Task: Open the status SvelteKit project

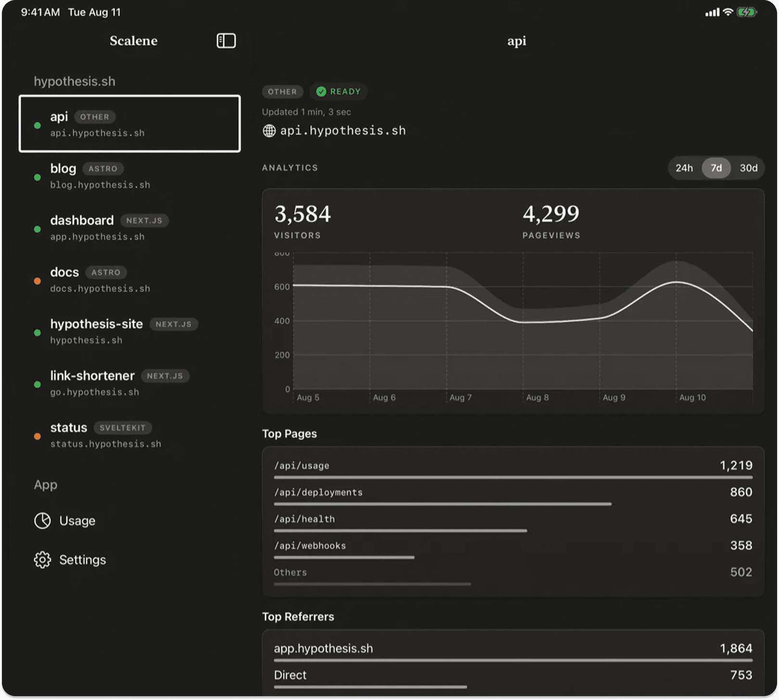Action: [129, 435]
